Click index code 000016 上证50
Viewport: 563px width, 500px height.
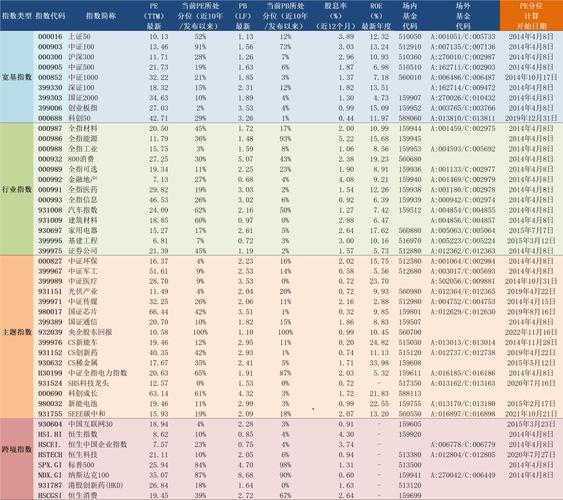(x=50, y=36)
